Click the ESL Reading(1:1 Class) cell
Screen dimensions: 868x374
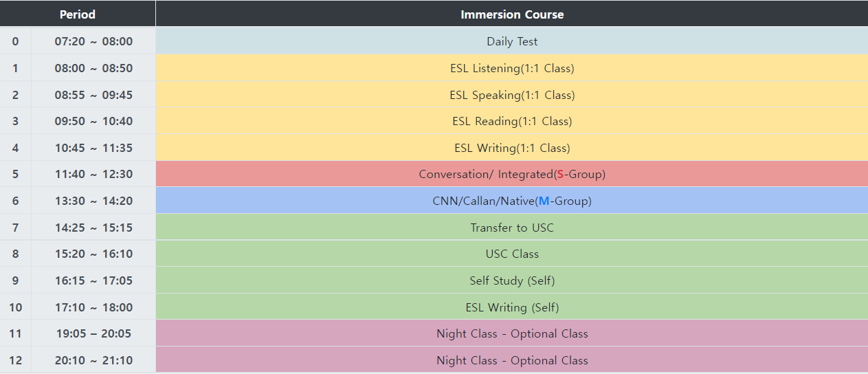click(512, 121)
